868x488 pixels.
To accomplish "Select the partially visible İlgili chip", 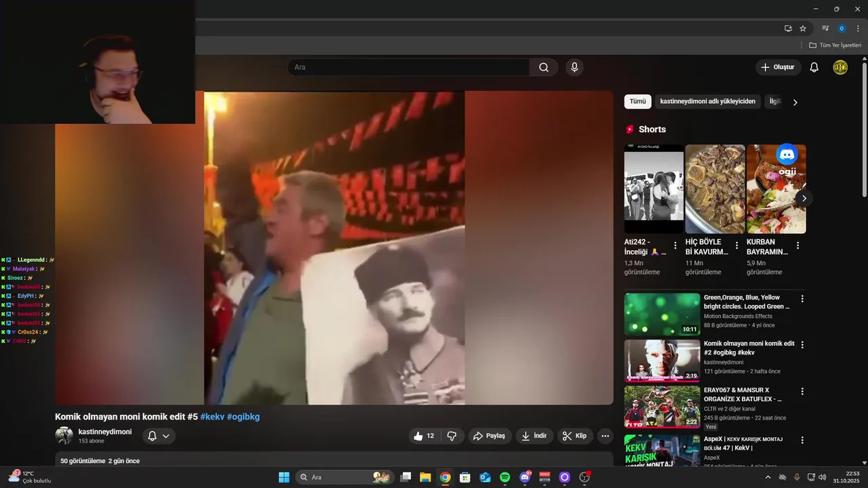I will click(x=774, y=102).
